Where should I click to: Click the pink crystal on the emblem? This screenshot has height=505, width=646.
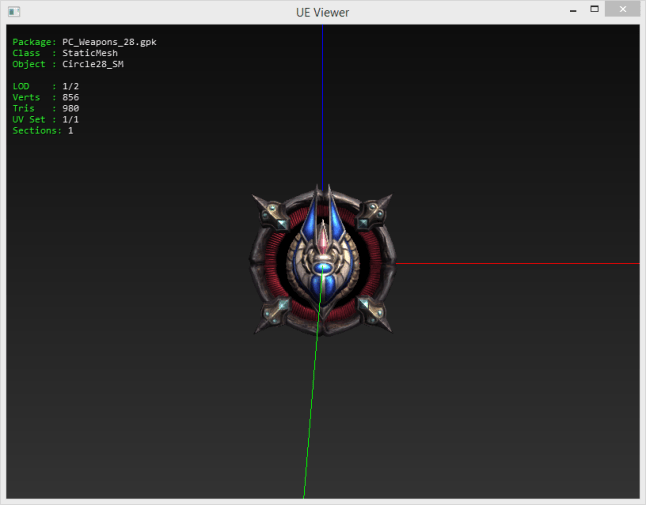(x=323, y=238)
